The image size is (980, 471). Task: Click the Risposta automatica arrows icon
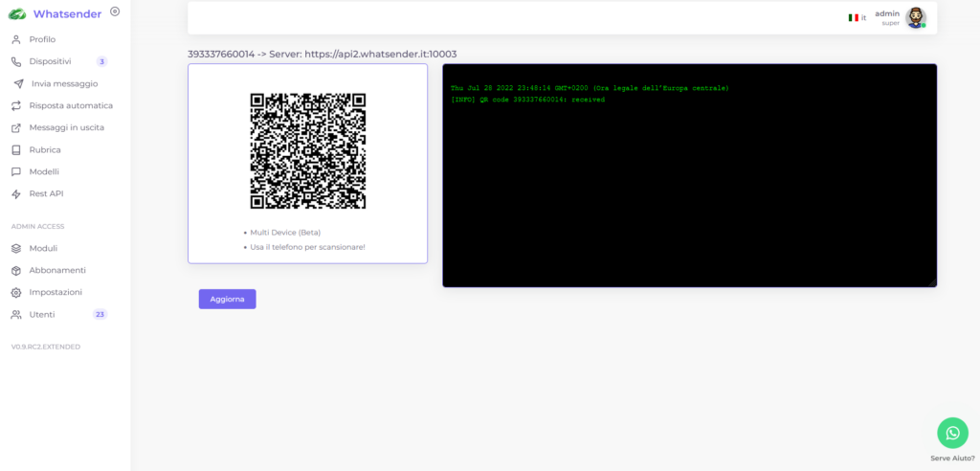point(15,105)
